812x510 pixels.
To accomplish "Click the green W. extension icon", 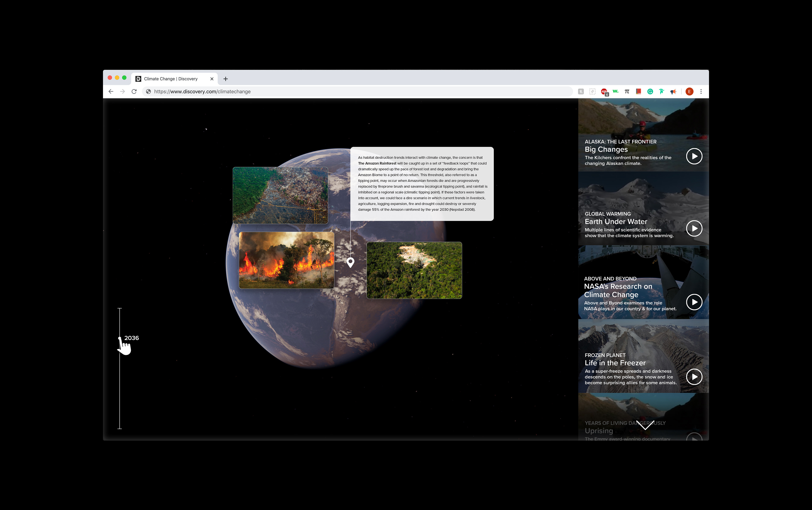I will [616, 91].
